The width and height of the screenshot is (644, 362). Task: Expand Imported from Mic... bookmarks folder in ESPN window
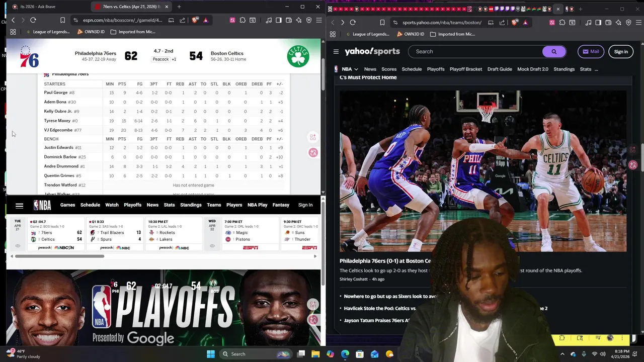tap(133, 32)
